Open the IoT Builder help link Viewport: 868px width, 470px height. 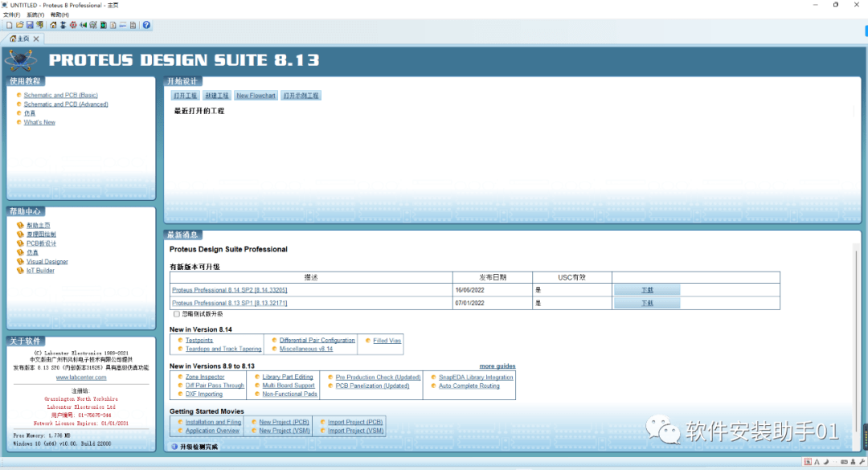[40, 271]
